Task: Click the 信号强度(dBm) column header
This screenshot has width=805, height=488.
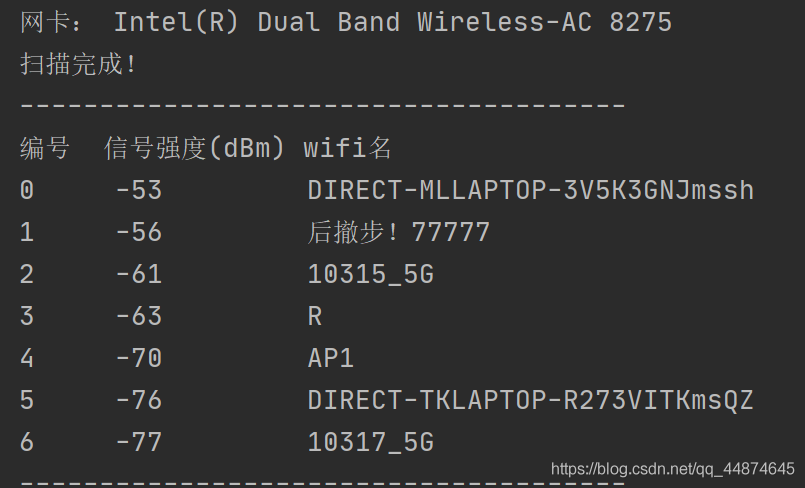Action: click(196, 149)
